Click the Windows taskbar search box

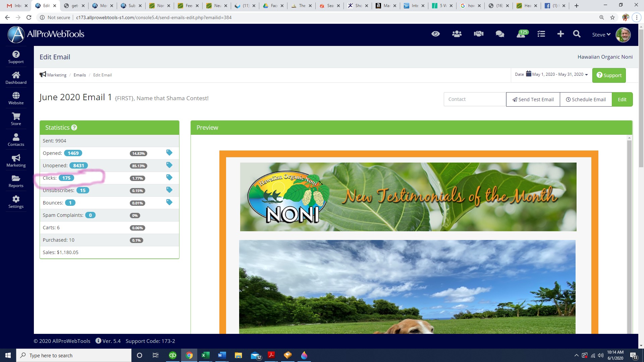point(74,355)
